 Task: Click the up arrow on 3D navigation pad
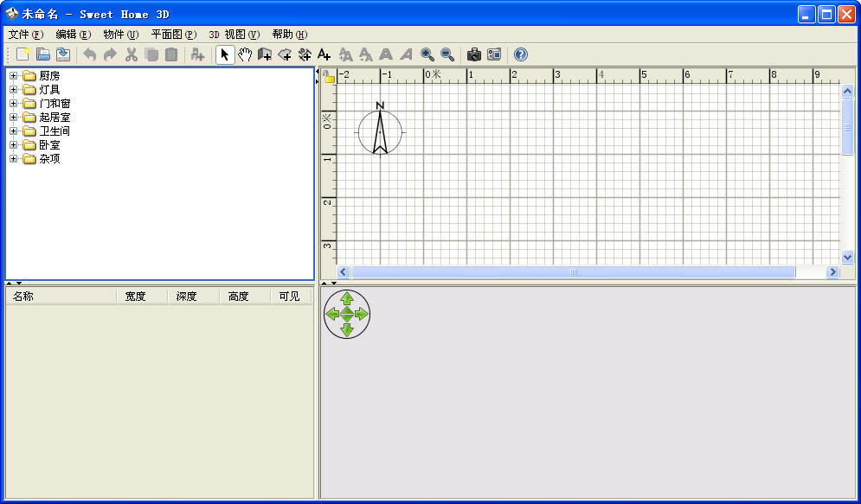click(347, 299)
